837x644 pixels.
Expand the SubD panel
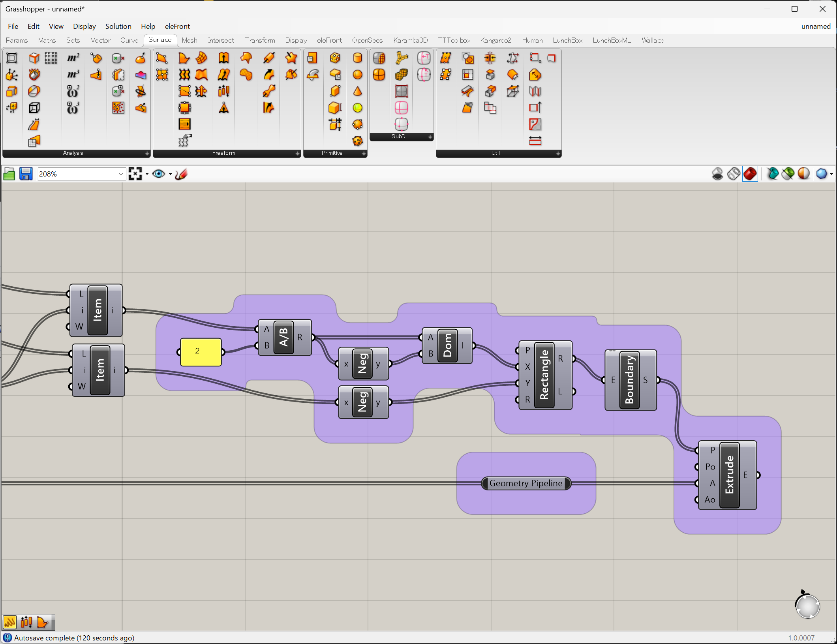430,137
